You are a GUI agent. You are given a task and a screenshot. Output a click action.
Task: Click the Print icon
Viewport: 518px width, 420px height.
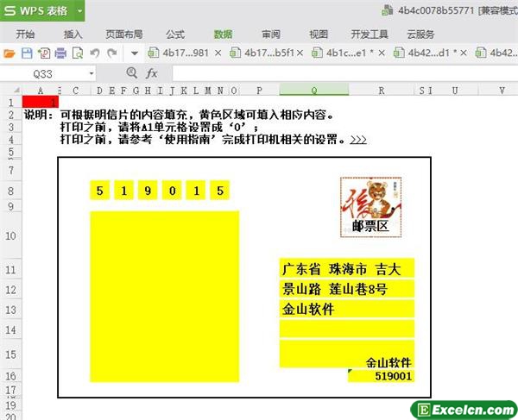click(x=60, y=53)
